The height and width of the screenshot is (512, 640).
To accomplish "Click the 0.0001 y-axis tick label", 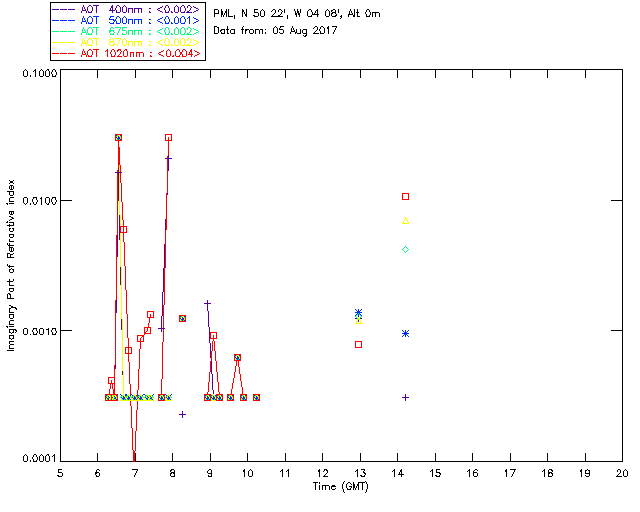I will click(x=40, y=459).
